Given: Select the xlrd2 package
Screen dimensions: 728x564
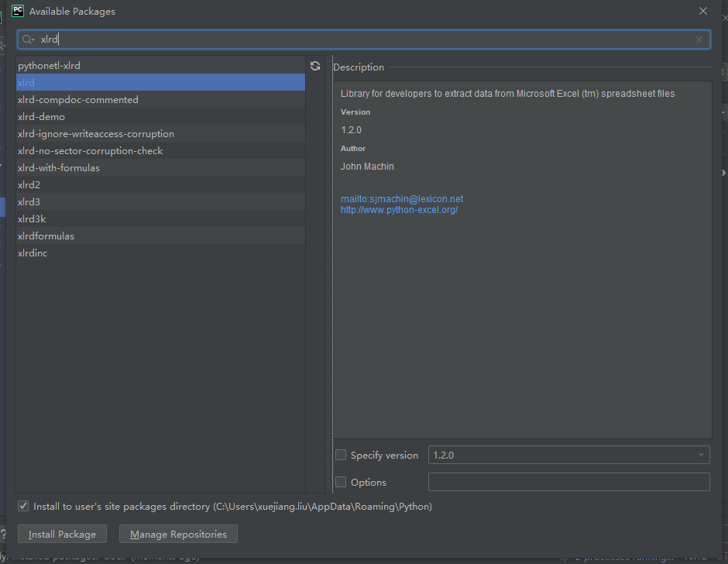Looking at the screenshot, I should [x=160, y=185].
